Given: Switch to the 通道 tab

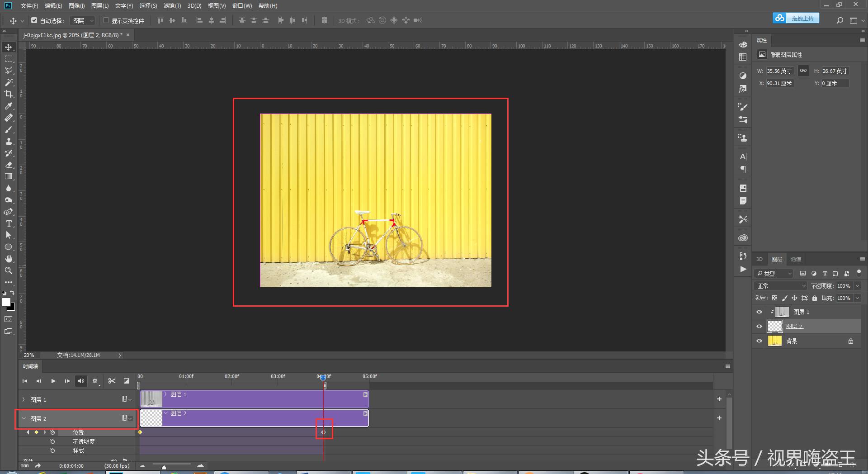Looking at the screenshot, I should (x=796, y=259).
